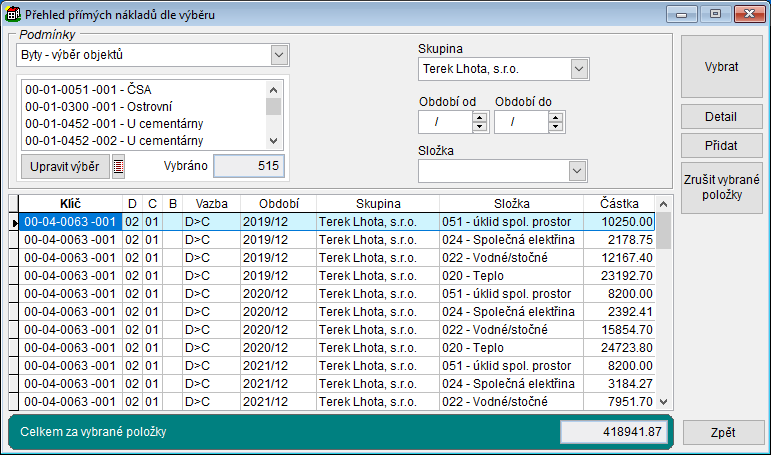
Task: Sort by the Klíč column header
Action: pos(70,203)
